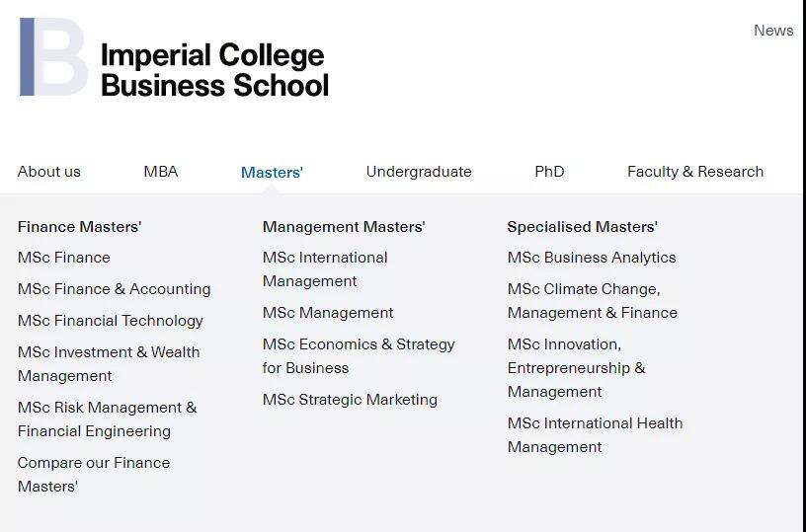The width and height of the screenshot is (806, 532).
Task: Open MSc Business Analytics programme
Action: [x=592, y=258]
